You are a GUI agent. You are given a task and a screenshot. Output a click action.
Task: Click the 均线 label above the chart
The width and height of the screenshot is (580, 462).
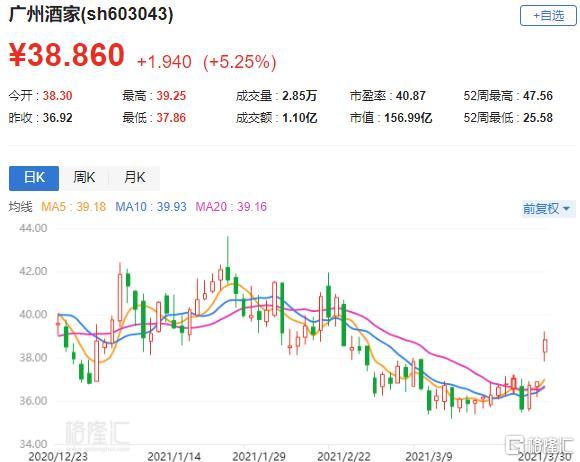click(21, 206)
